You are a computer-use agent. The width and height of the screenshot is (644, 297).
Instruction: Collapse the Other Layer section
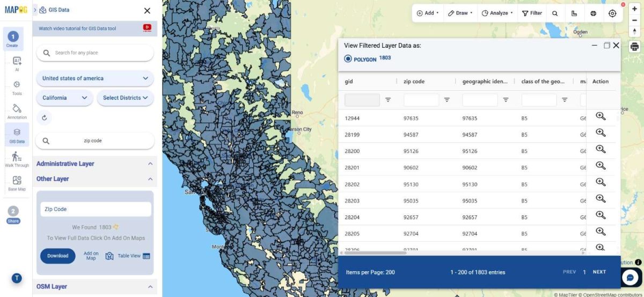click(150, 179)
